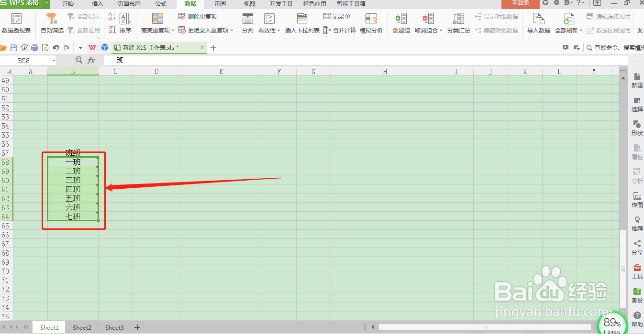Sort ascending with the A-Z icon
644x334 pixels.
[112, 17]
